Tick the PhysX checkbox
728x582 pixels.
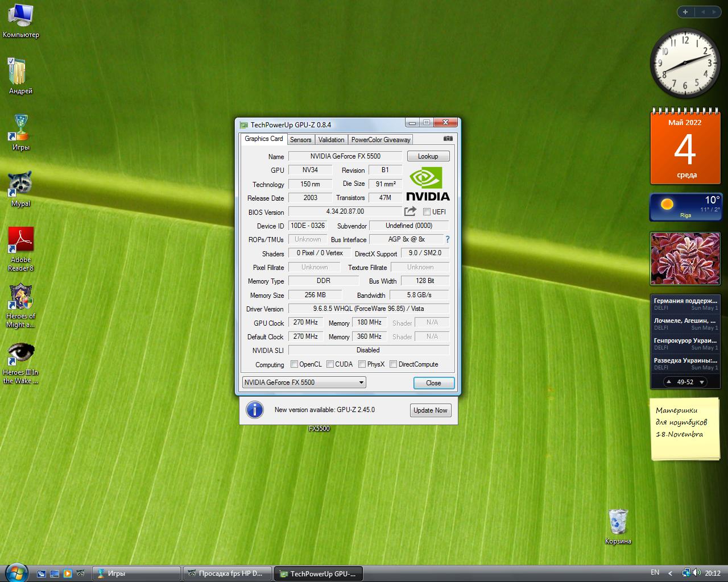coord(362,364)
